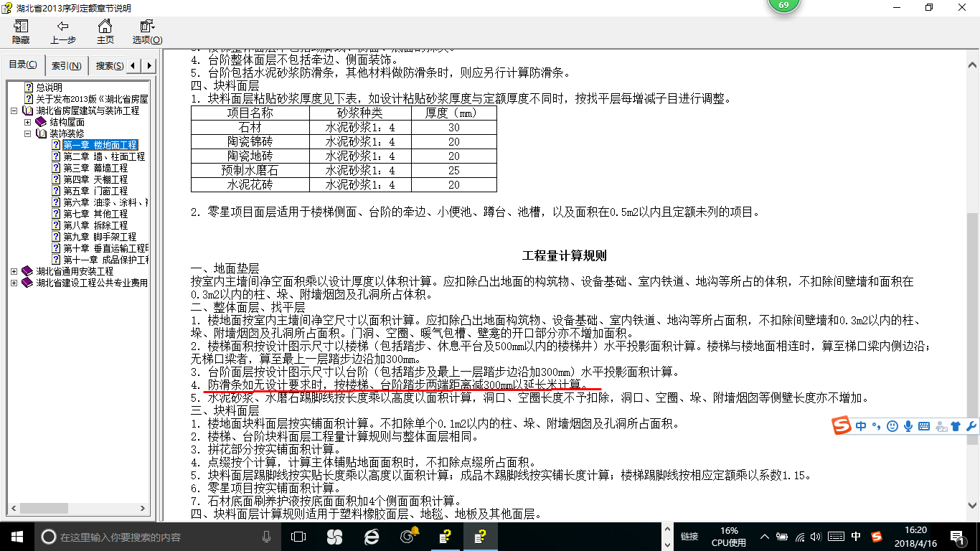Expand the 湖北省建设工程公共专业费用 tree node
Viewport: 980px width, 551px height.
coord(14,283)
